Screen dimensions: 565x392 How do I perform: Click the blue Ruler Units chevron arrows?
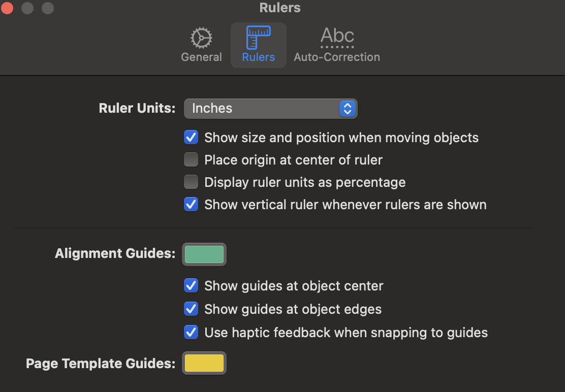point(347,108)
